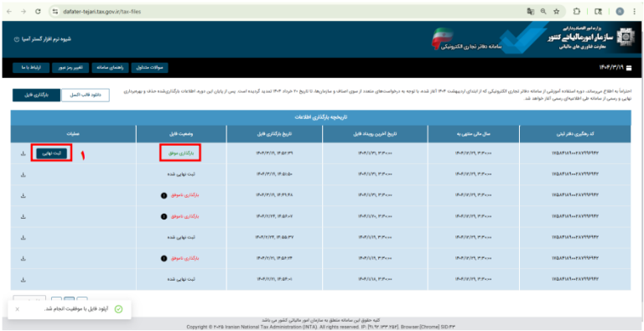The height and width of the screenshot is (331, 644).
Task: Dismiss the upload success notification
Action: [x=17, y=309]
